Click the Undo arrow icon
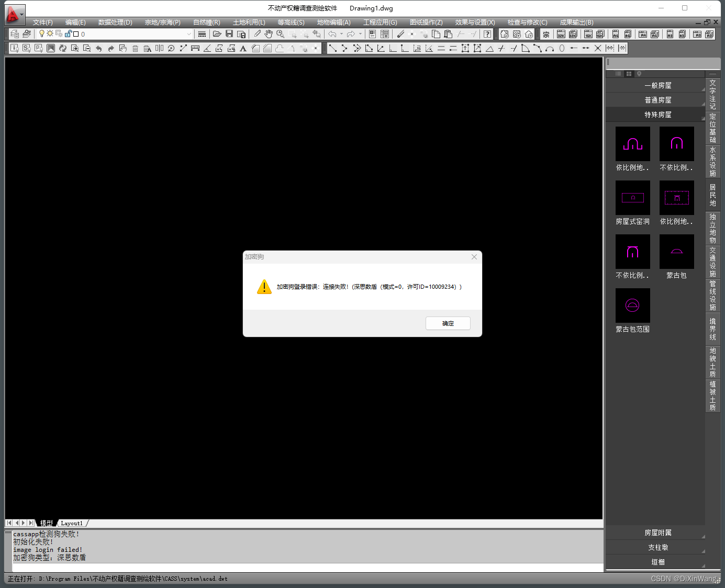The image size is (725, 588). coord(332,34)
